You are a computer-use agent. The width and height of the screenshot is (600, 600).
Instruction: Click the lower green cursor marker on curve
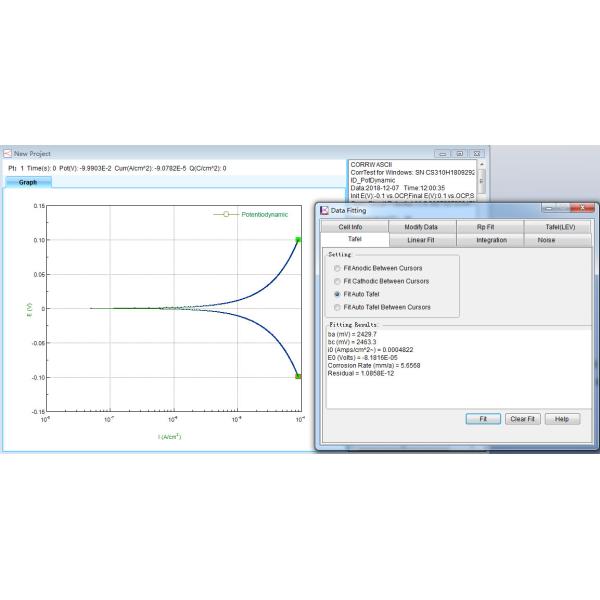[298, 376]
